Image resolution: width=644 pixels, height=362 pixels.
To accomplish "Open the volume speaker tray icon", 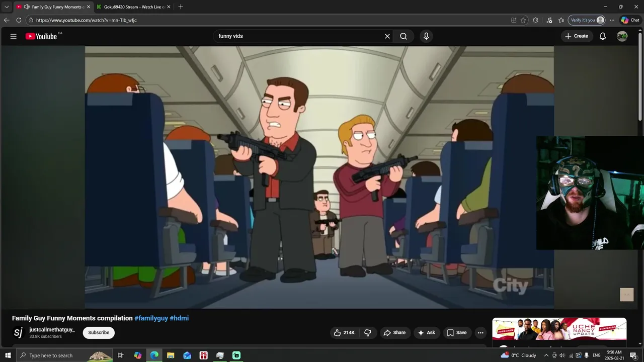I will (562, 355).
